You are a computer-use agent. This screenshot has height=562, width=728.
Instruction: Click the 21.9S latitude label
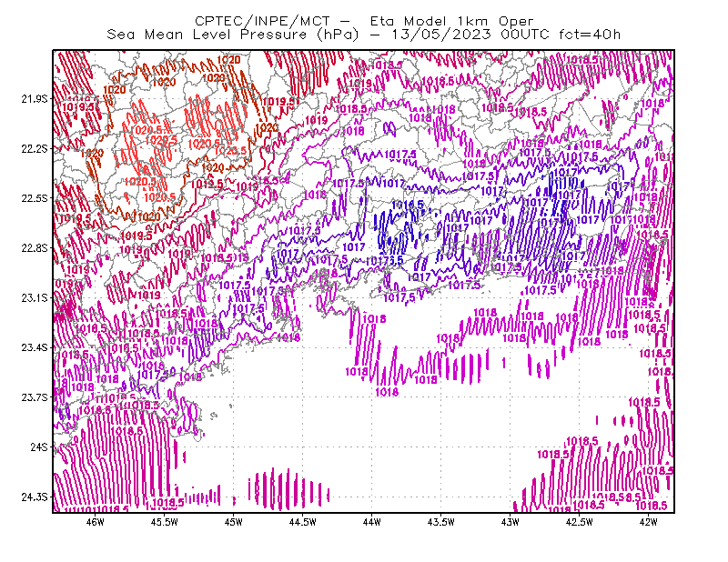tap(35, 99)
